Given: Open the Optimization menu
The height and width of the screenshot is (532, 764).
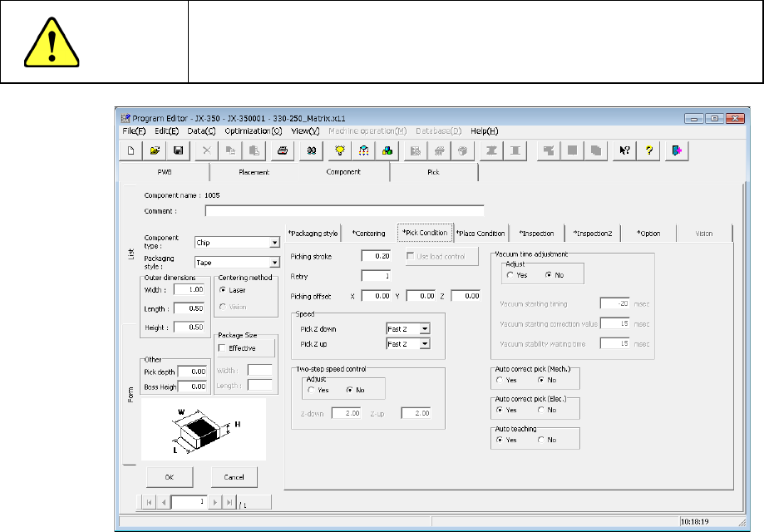Looking at the screenshot, I should [x=254, y=131].
